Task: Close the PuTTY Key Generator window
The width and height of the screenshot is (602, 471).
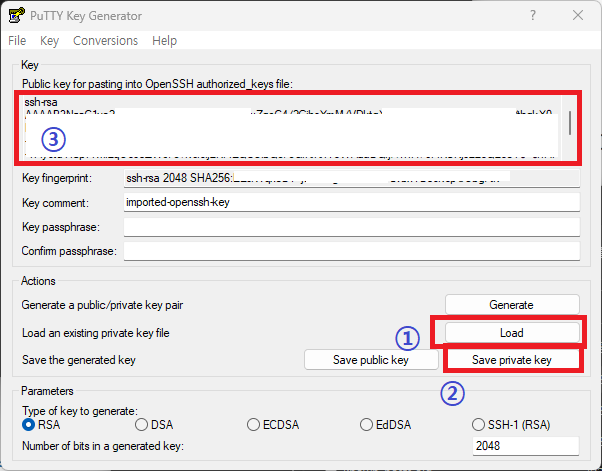Action: (578, 15)
